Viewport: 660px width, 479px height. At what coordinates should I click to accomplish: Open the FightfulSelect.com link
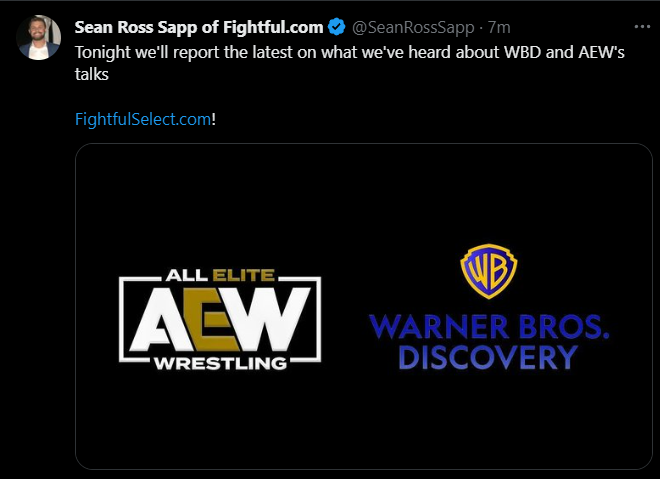pyautogui.click(x=143, y=120)
